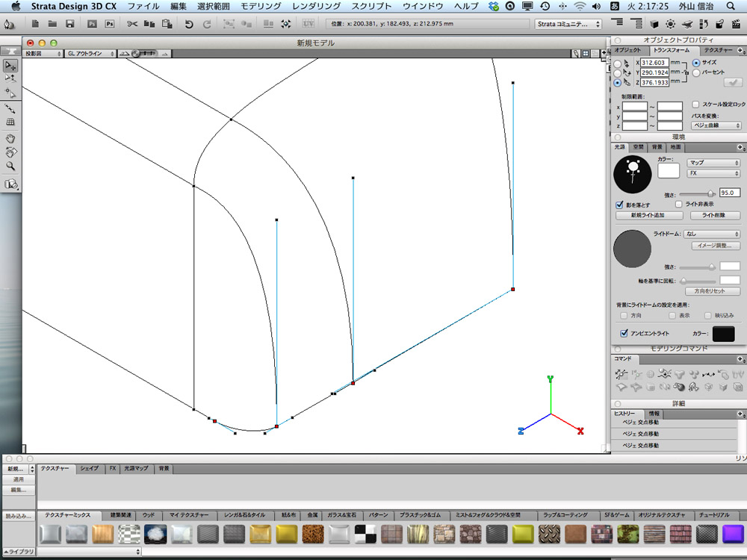The width and height of the screenshot is (747, 560).
Task: Select the object move arrow tool
Action: pos(10,66)
